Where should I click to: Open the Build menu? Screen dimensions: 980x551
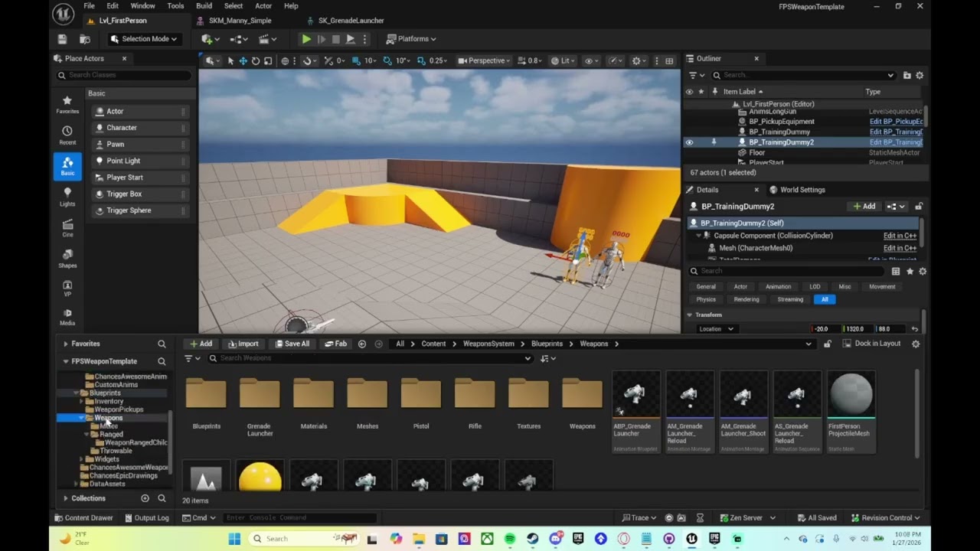coord(204,6)
